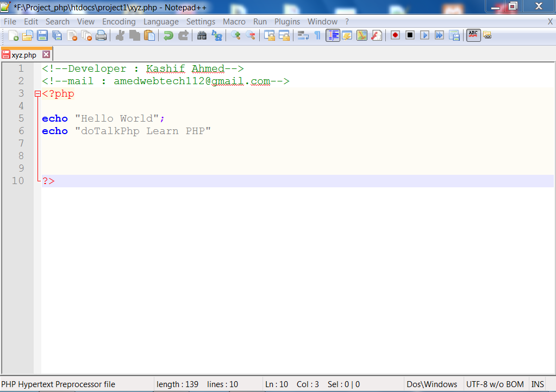
Task: Click the Save All toolbar icon
Action: click(57, 35)
